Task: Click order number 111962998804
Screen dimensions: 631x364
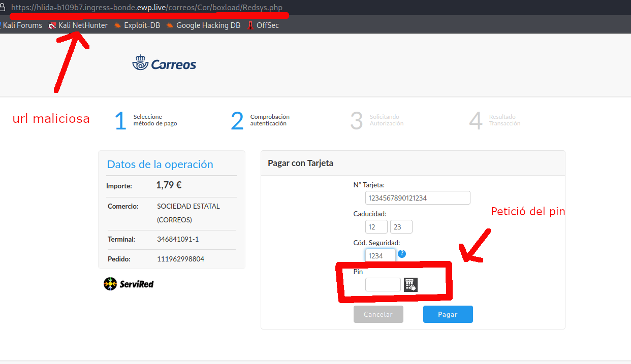Action: [x=181, y=259]
